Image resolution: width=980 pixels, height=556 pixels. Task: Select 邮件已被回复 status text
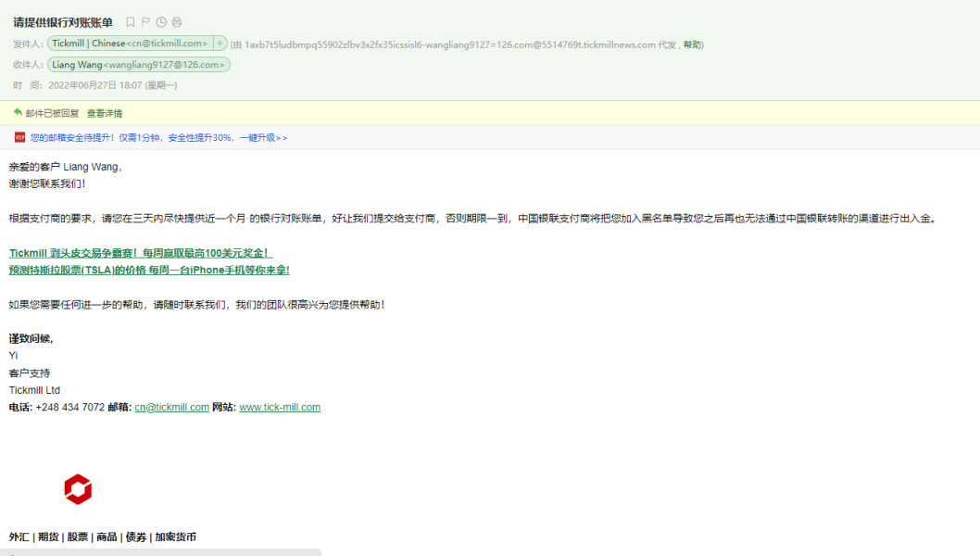click(x=53, y=113)
